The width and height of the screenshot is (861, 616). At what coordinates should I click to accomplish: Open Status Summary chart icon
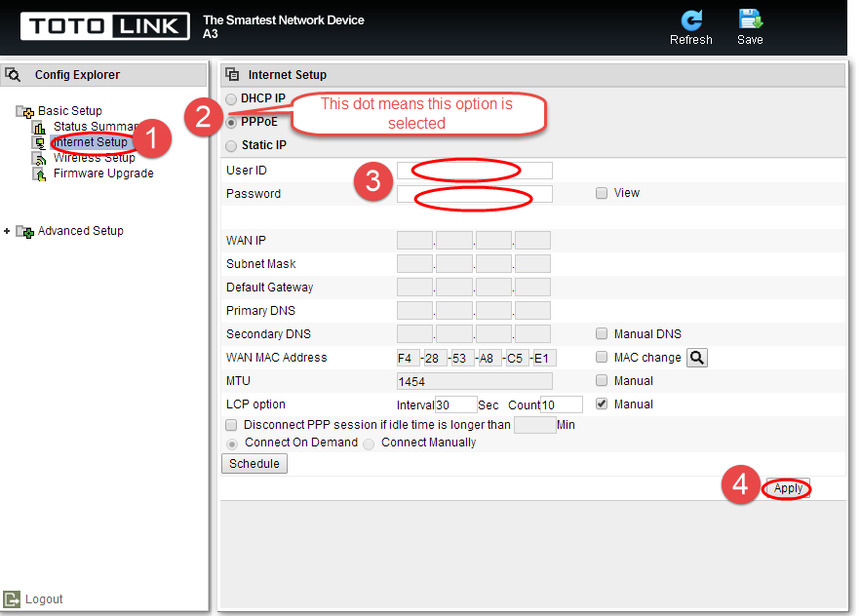pyautogui.click(x=40, y=128)
